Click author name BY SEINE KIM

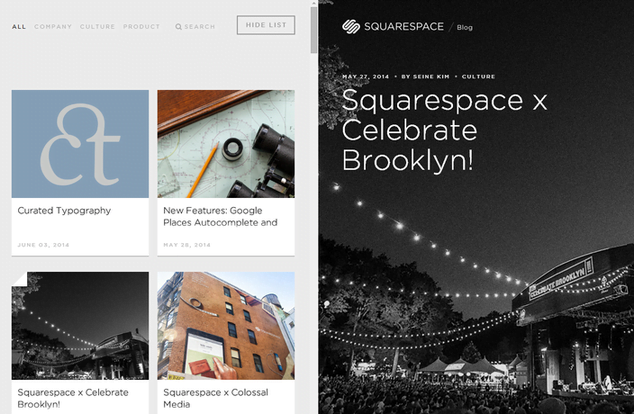(425, 76)
